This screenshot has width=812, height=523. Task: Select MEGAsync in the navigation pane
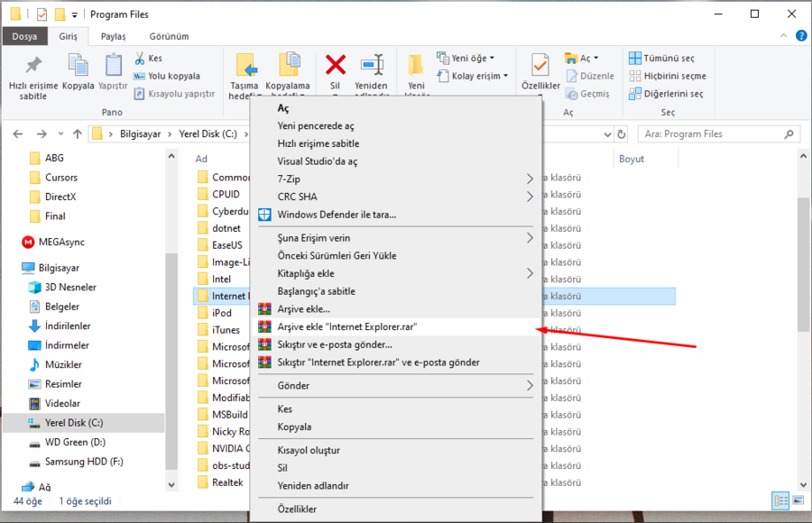[x=53, y=242]
